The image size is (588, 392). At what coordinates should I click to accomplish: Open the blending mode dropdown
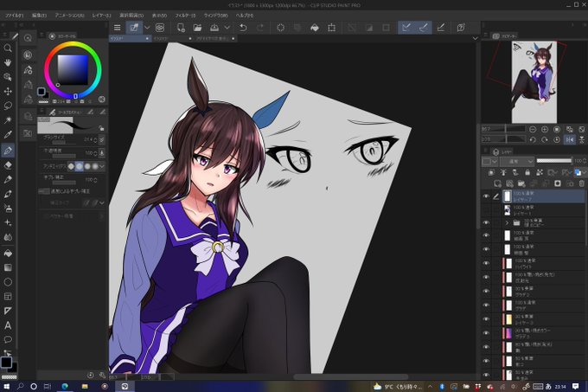tap(517, 161)
